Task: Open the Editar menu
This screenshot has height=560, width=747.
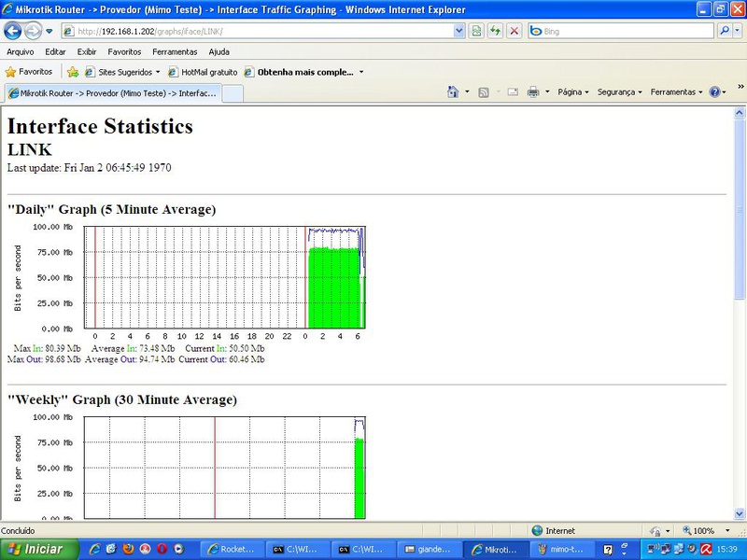Action: coord(55,52)
